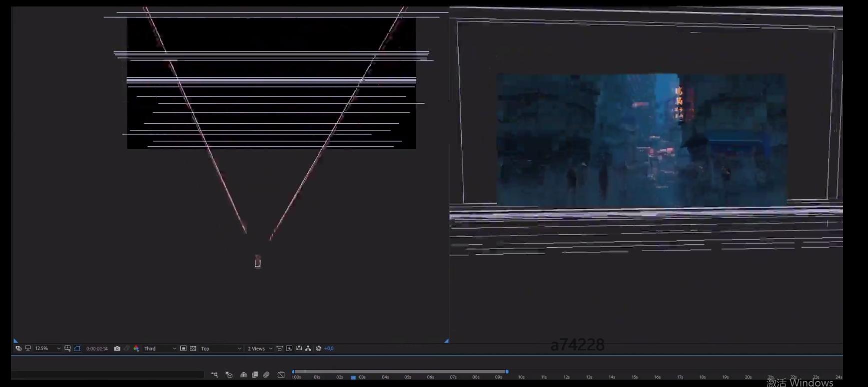Toggle the region of interest button
The height and width of the screenshot is (387, 868).
coord(183,349)
